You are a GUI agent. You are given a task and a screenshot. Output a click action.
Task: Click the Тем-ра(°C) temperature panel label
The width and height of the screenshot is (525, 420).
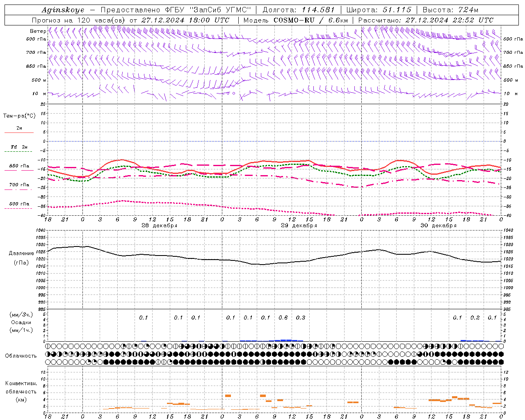click(19, 116)
